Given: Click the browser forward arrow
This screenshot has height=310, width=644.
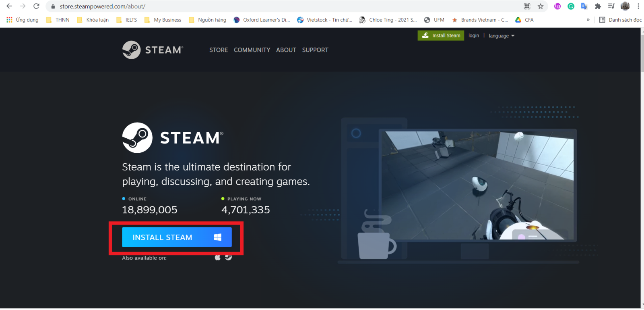Looking at the screenshot, I should pos(23,6).
